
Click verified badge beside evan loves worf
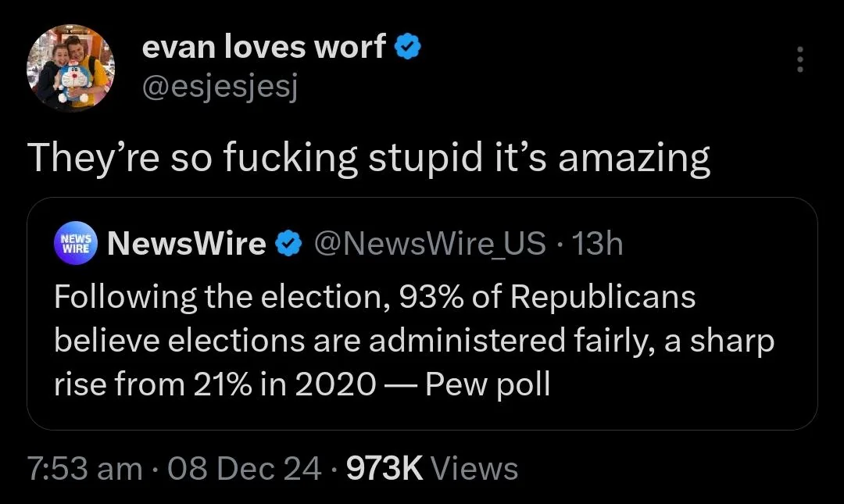409,48
